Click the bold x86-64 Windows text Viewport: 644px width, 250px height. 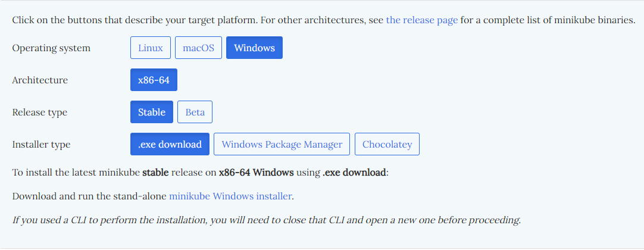point(257,172)
